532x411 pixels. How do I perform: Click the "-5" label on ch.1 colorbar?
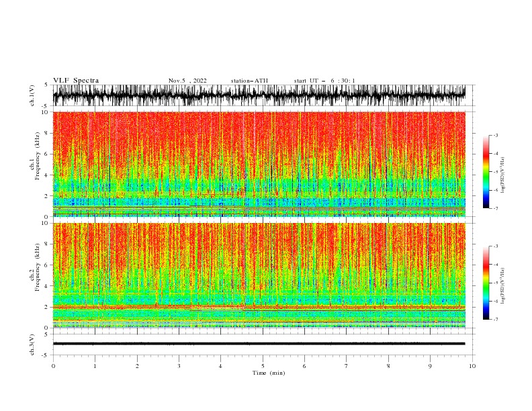(x=496, y=172)
